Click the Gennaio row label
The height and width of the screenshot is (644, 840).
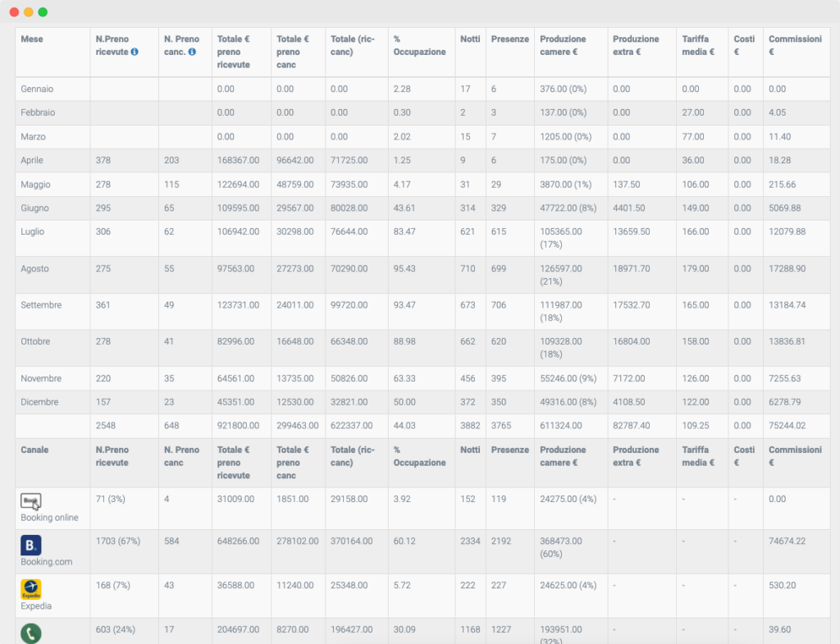(37, 89)
